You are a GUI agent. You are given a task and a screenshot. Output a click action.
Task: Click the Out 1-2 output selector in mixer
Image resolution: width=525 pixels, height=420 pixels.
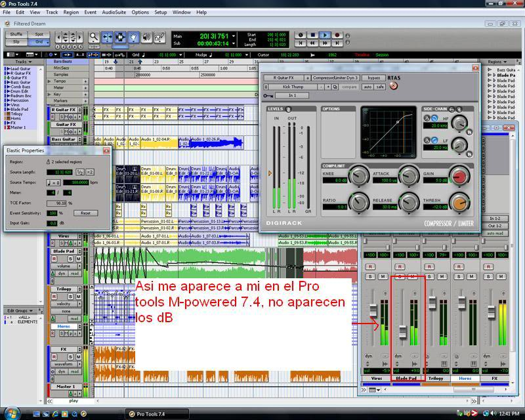[495, 226]
